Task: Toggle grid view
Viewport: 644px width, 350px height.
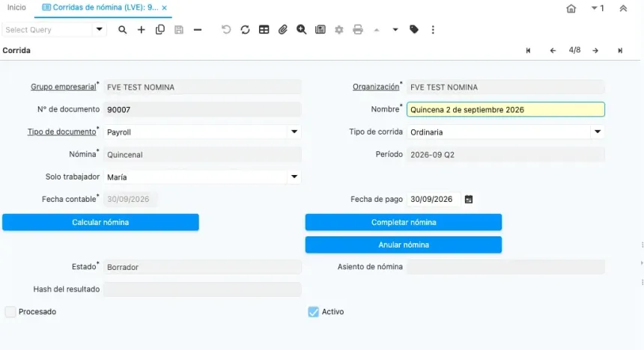Action: point(264,30)
